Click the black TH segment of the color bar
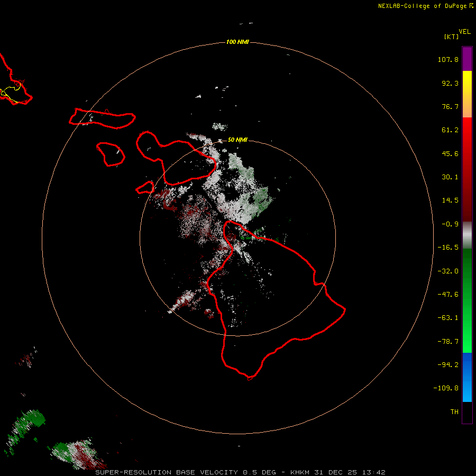 pos(467,412)
